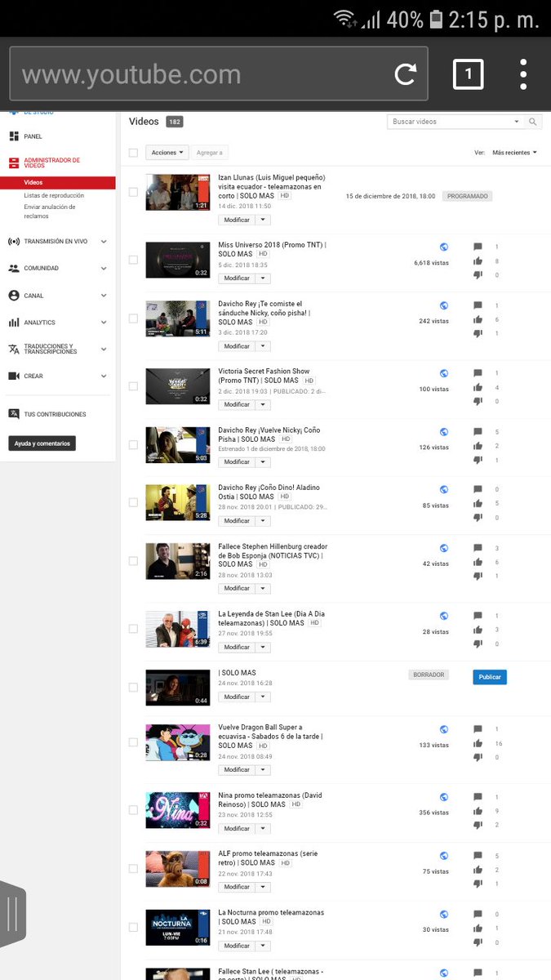Click the Transmisión en vivo icon
This screenshot has height=980, width=551.
[x=13, y=241]
